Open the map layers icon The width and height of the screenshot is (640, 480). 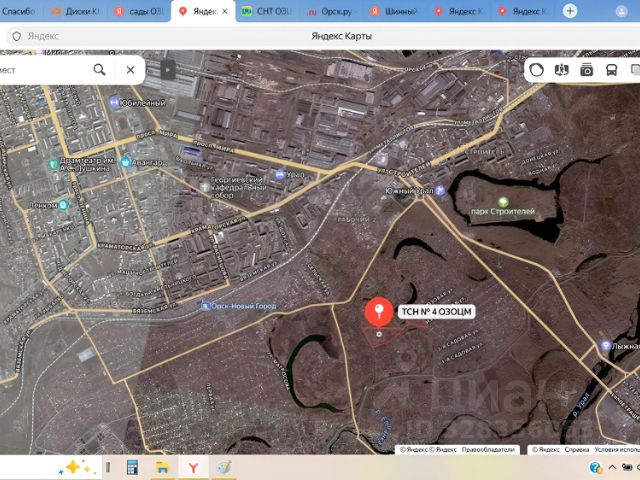[x=562, y=70]
